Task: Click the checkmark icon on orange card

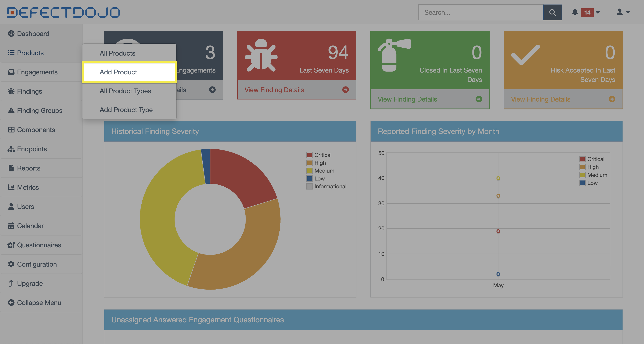Action: [x=525, y=55]
